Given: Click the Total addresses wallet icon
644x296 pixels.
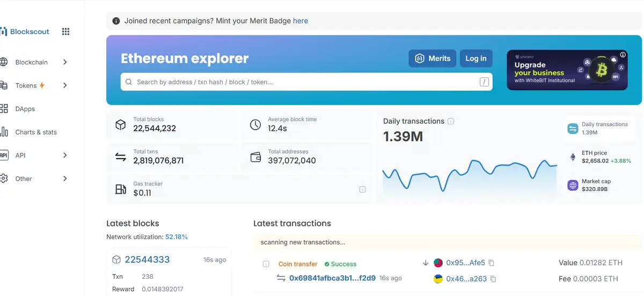Looking at the screenshot, I should pyautogui.click(x=256, y=157).
